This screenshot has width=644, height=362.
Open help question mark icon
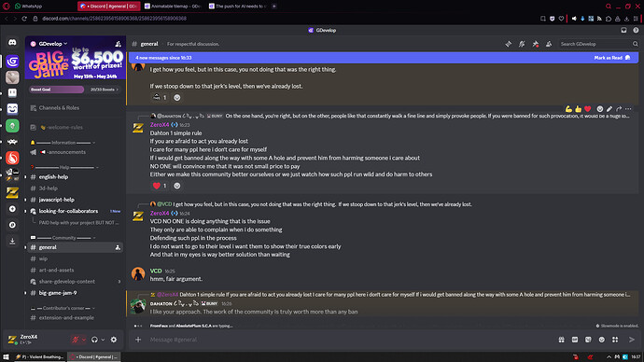pos(636,31)
